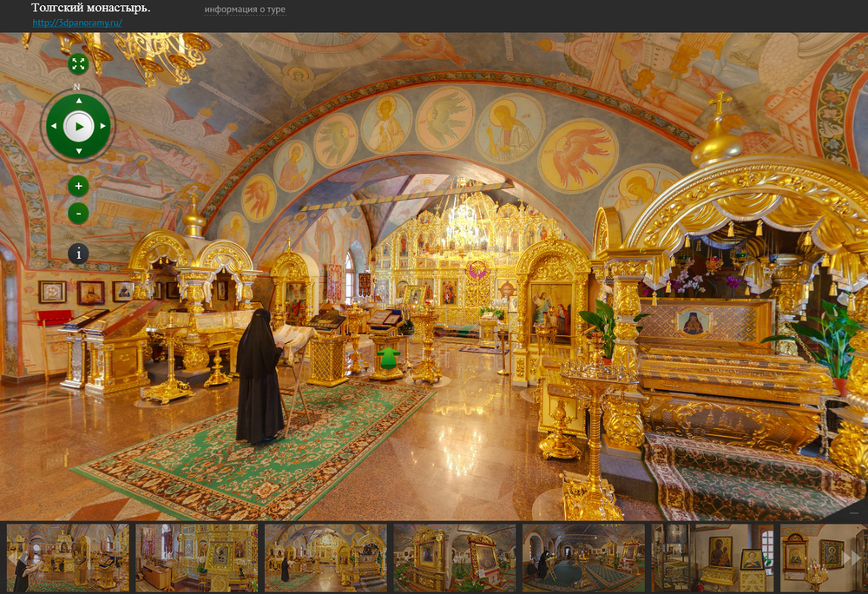This screenshot has width=868, height=594.
Task: Open the fourth thumbnail with gilded icon stands
Action: click(x=455, y=558)
